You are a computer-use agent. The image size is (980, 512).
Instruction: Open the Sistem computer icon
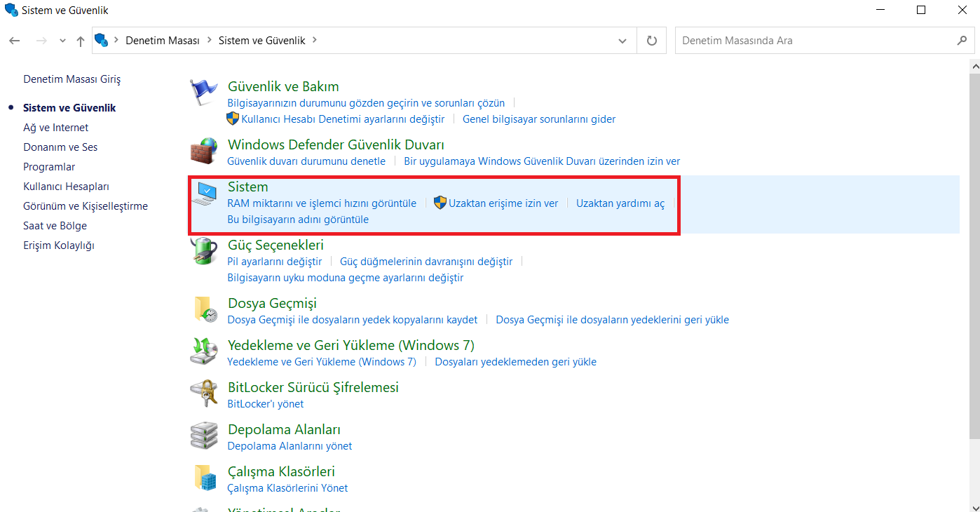(x=205, y=194)
